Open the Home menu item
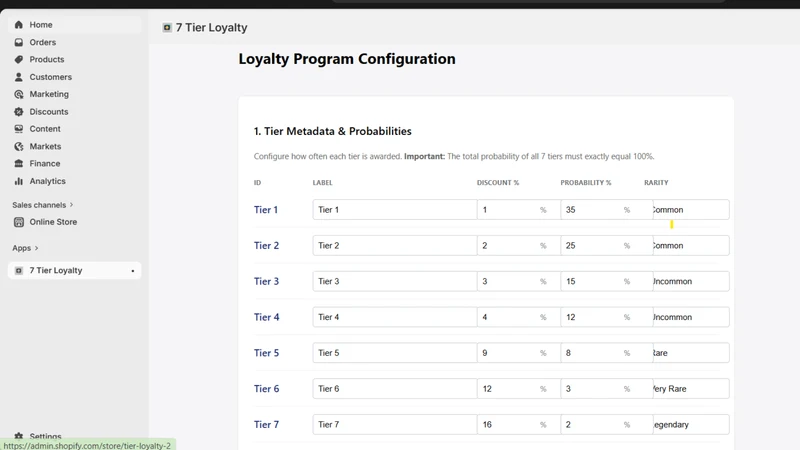800x450 pixels. (x=74, y=24)
